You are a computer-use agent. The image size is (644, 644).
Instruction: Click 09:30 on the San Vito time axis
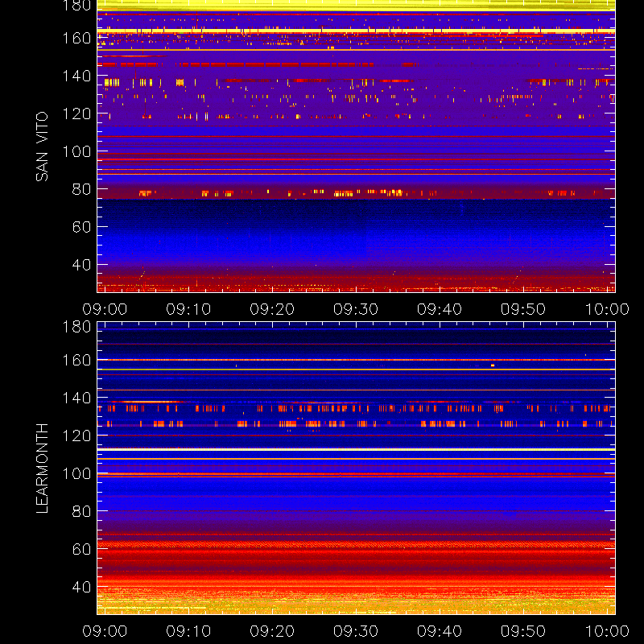(x=356, y=309)
